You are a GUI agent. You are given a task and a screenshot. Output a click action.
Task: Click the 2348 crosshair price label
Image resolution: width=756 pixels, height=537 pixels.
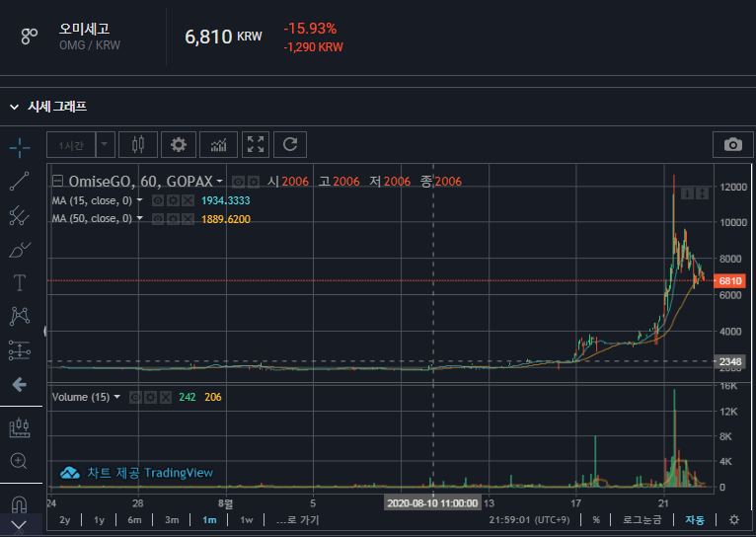729,361
